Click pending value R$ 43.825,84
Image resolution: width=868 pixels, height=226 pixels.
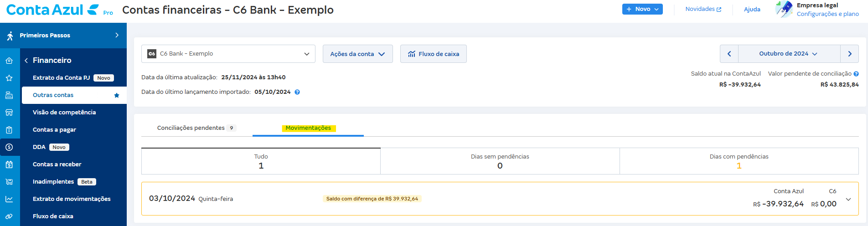(839, 85)
